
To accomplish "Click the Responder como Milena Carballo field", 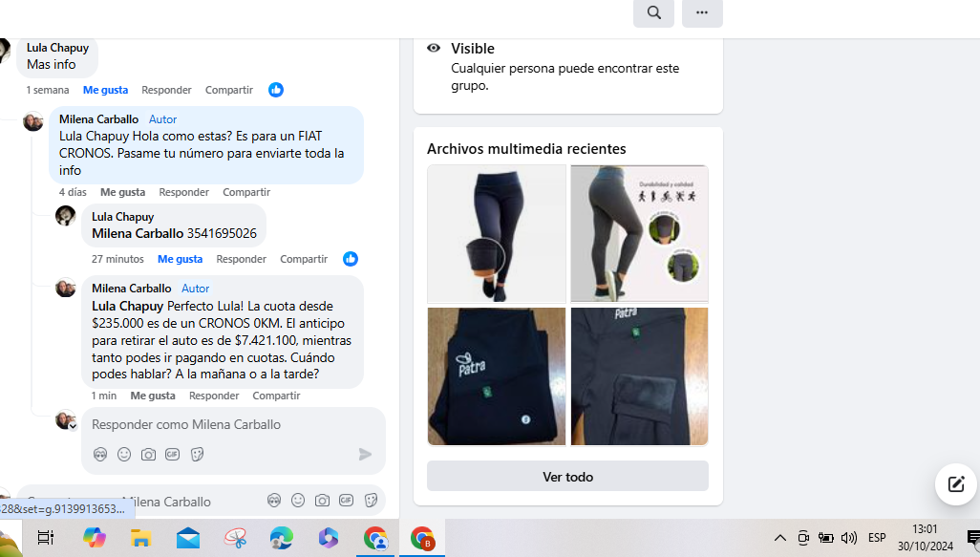I will pyautogui.click(x=233, y=424).
